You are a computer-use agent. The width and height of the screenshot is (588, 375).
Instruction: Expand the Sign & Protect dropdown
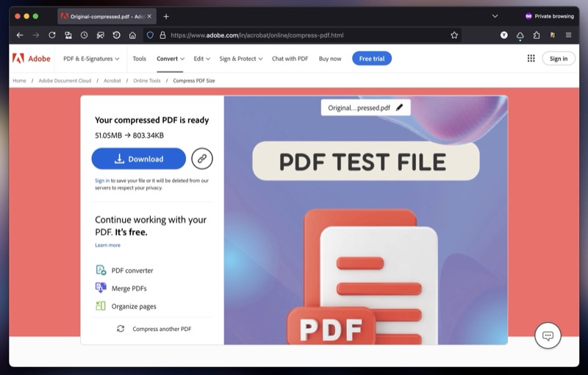(x=241, y=59)
